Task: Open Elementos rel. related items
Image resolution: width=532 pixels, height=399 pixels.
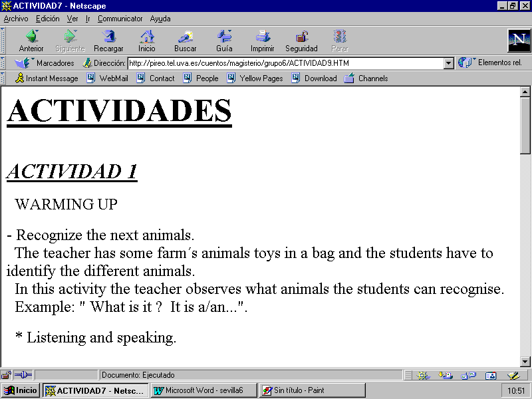Action: [490, 63]
